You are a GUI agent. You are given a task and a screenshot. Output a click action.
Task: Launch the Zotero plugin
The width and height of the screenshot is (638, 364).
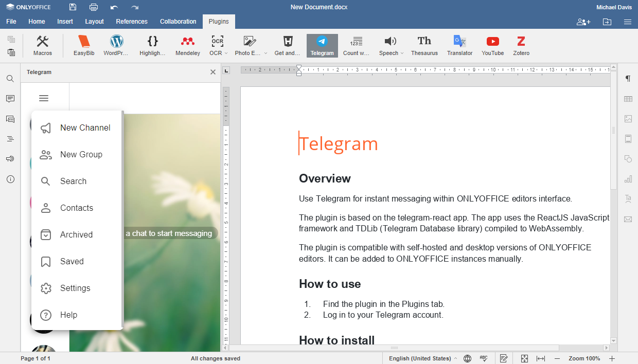coord(521,46)
